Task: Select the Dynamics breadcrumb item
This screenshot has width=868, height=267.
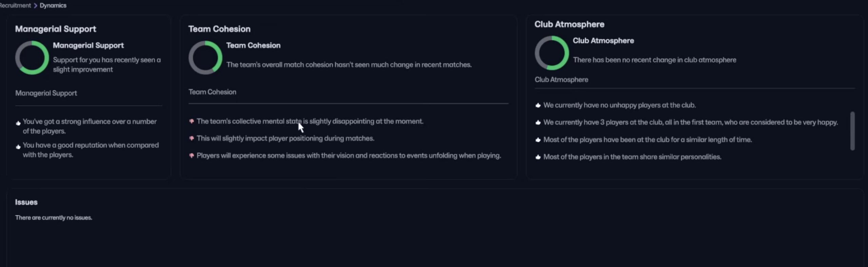Action: point(53,5)
